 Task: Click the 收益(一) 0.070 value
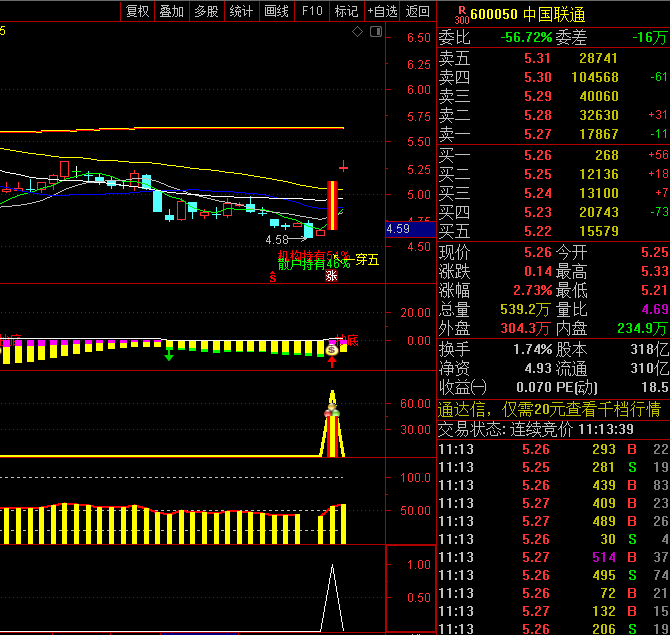point(534,388)
